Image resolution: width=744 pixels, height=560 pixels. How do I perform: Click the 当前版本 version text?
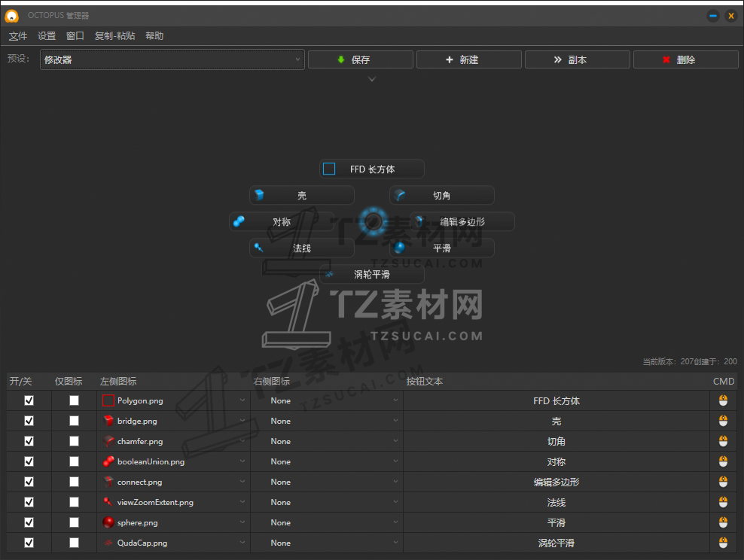pyautogui.click(x=690, y=361)
